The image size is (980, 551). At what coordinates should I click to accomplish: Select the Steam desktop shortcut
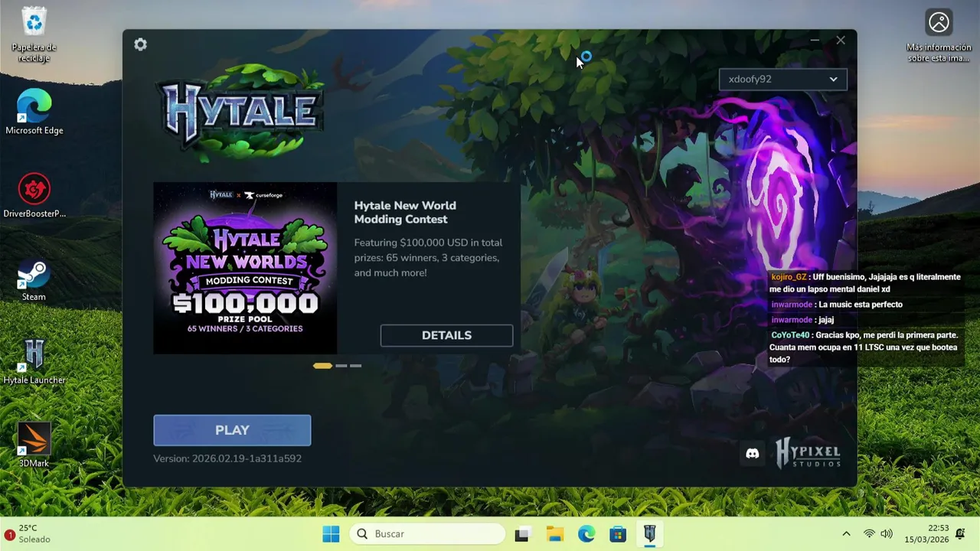[x=34, y=280]
